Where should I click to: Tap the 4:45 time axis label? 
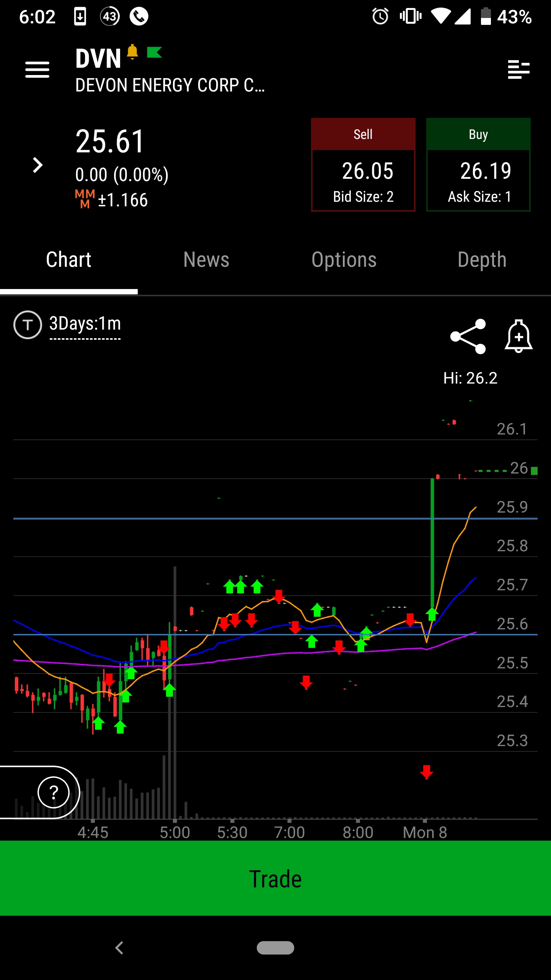(x=93, y=833)
